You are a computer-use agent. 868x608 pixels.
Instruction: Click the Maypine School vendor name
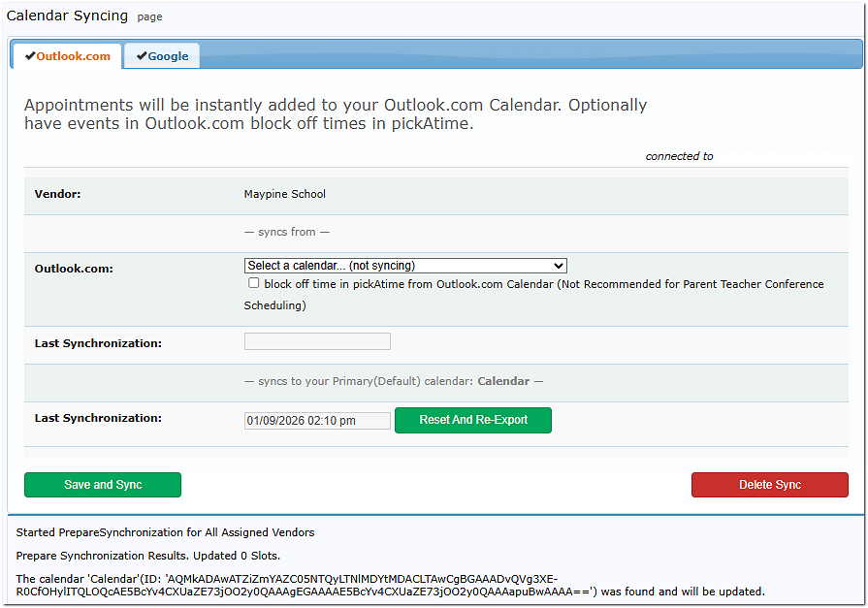click(285, 194)
